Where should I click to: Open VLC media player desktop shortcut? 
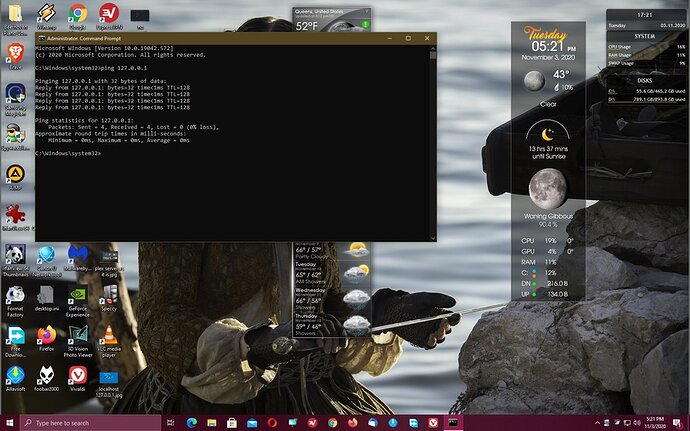[109, 341]
